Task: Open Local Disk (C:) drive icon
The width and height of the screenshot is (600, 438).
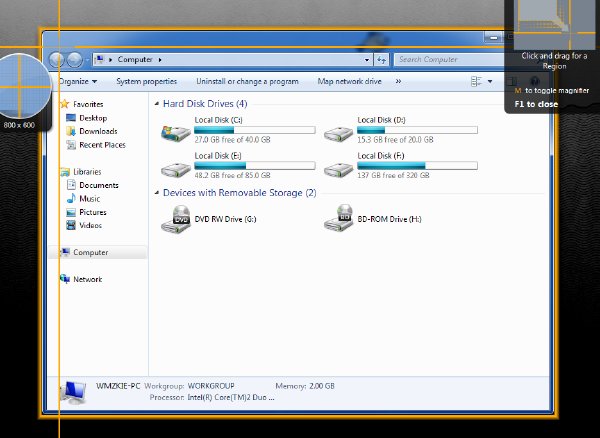Action: [x=176, y=133]
